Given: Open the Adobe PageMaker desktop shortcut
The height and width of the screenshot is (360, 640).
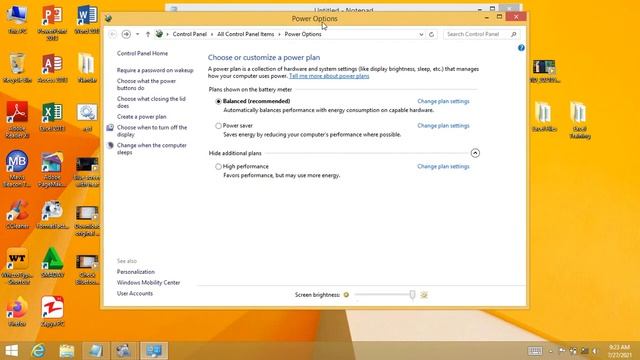Looking at the screenshot, I should (x=52, y=169).
